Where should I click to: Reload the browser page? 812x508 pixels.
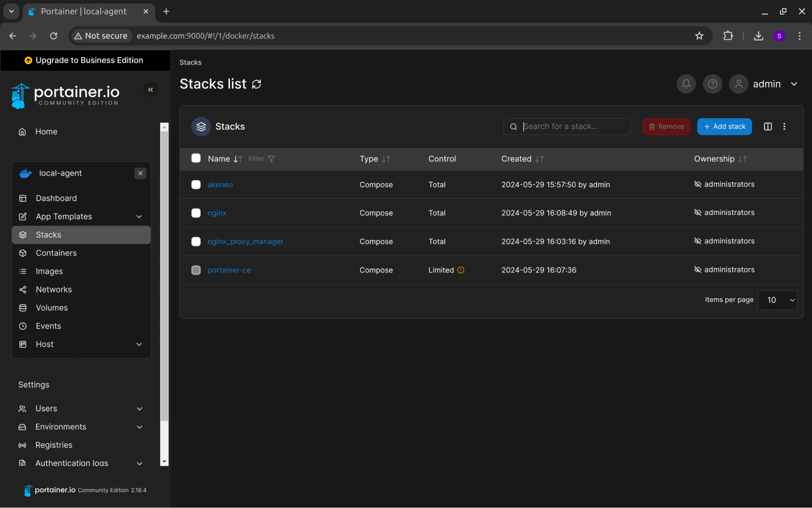(x=53, y=36)
